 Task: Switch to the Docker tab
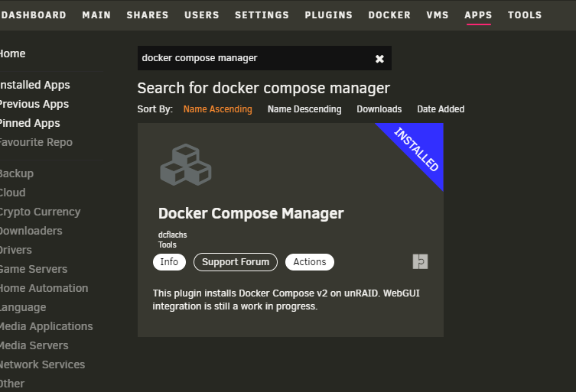tap(389, 15)
